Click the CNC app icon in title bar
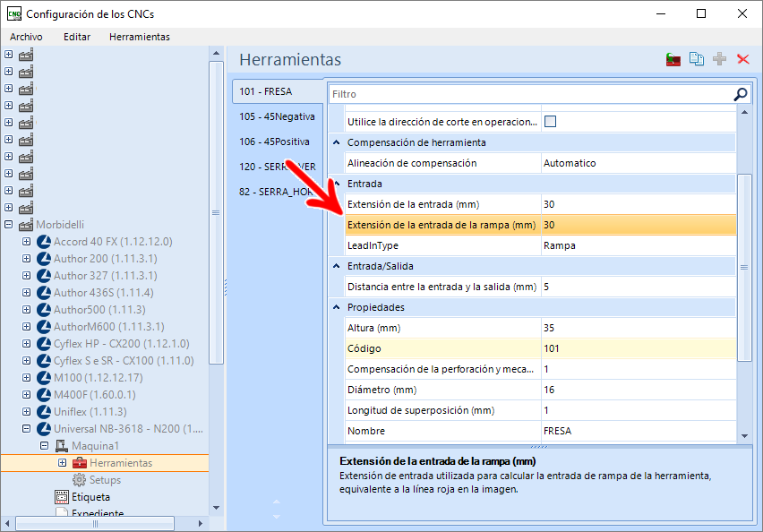Viewport: 763px width, 532px height. coord(14,13)
